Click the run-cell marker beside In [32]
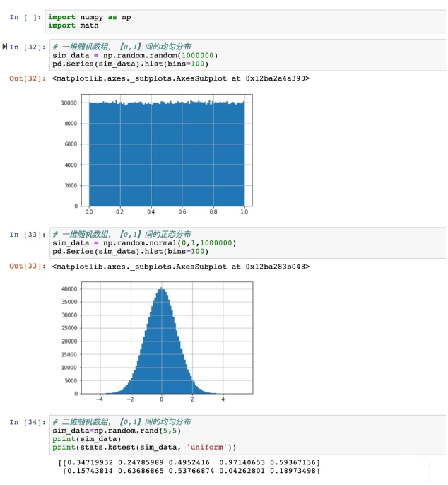Screen dimensions: 448x485 (x=5, y=47)
